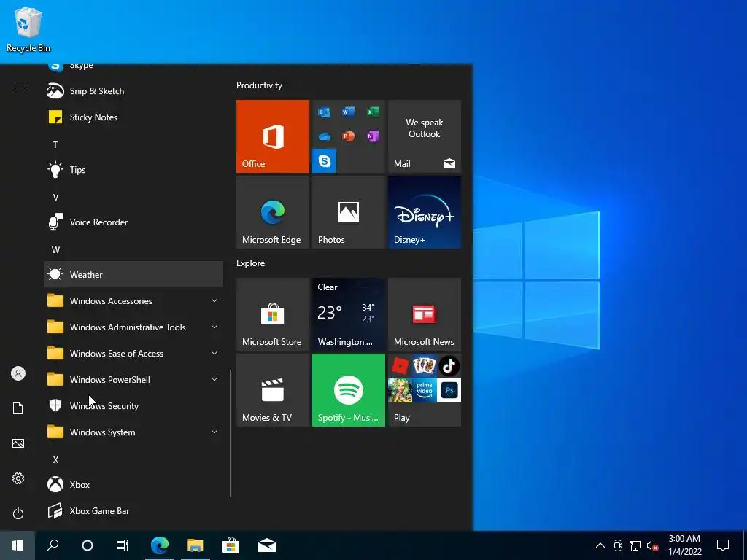Jump to letter T app index
The height and width of the screenshot is (560, 747).
tap(55, 145)
